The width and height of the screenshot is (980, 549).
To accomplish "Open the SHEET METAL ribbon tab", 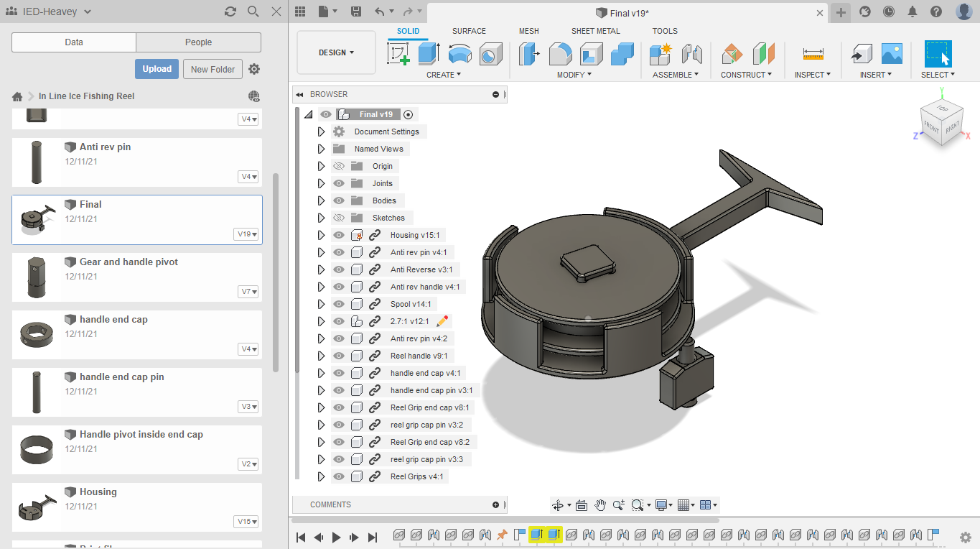I will coord(596,31).
